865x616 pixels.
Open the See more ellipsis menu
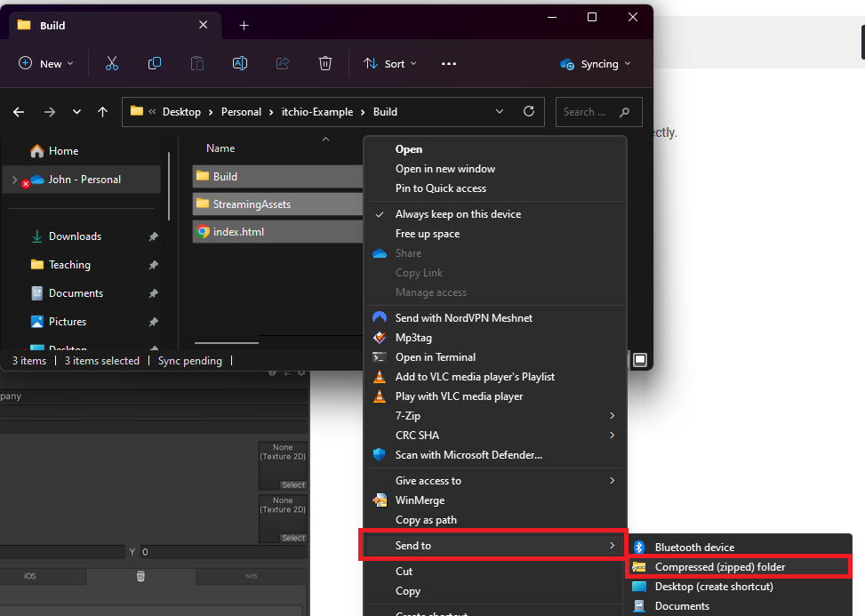pos(448,63)
